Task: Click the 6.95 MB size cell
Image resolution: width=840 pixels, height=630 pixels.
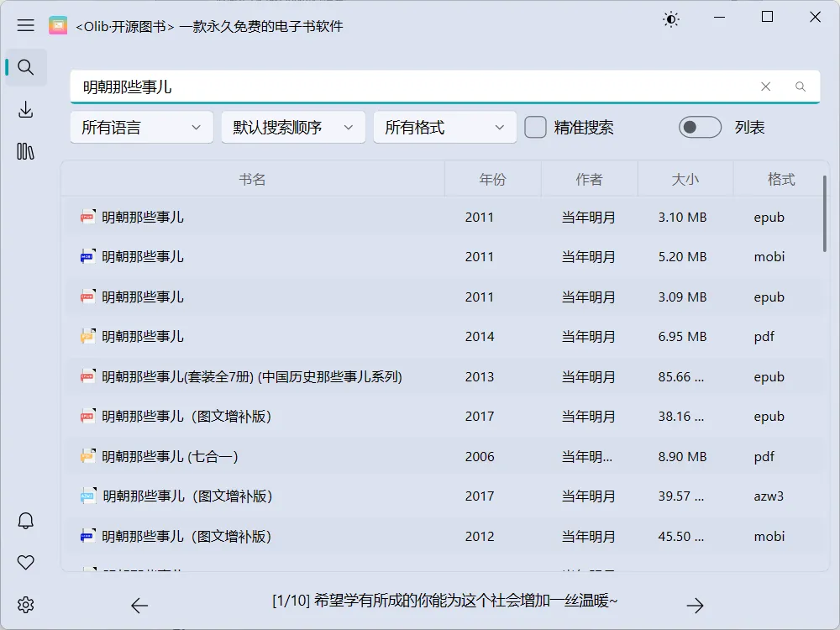Action: 682,337
